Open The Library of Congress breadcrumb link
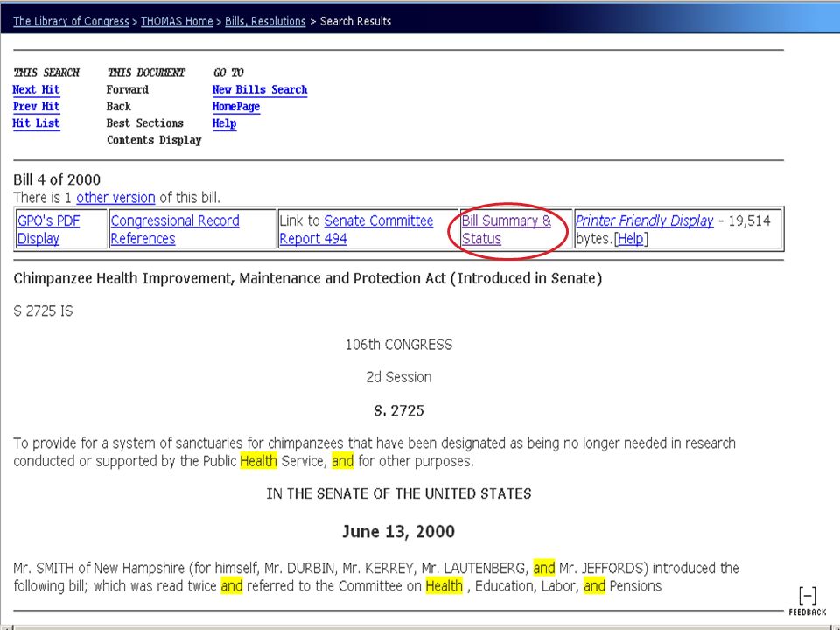840x630 pixels. coord(71,21)
